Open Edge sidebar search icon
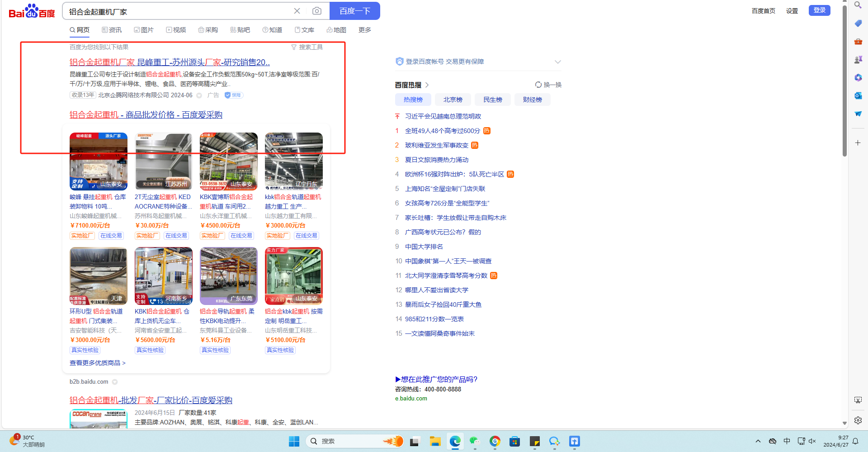 [x=858, y=5]
